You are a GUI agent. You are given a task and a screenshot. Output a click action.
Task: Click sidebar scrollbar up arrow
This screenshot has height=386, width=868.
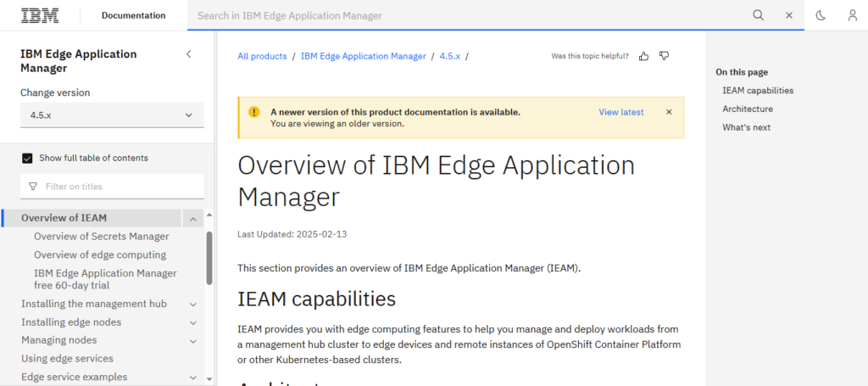click(x=209, y=215)
